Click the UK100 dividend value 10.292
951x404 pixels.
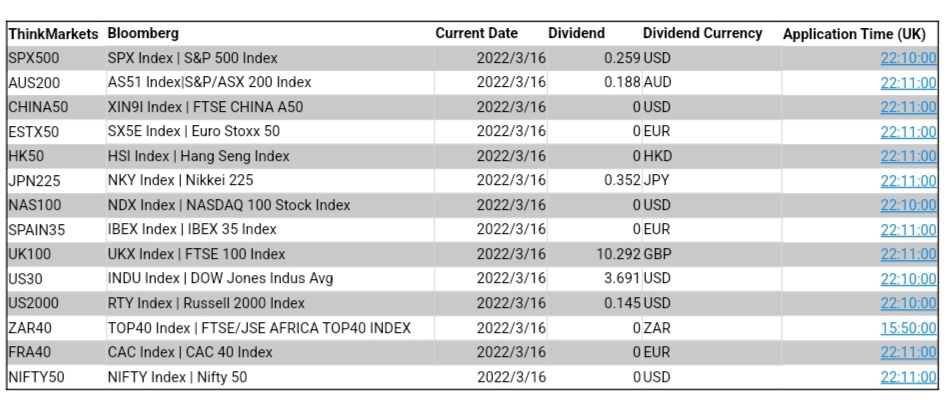tap(618, 254)
